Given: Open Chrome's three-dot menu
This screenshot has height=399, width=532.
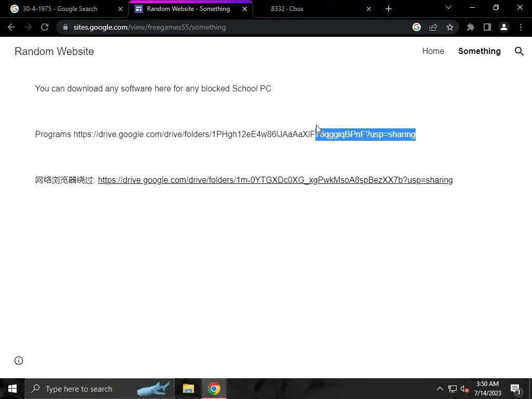Looking at the screenshot, I should click(x=521, y=27).
